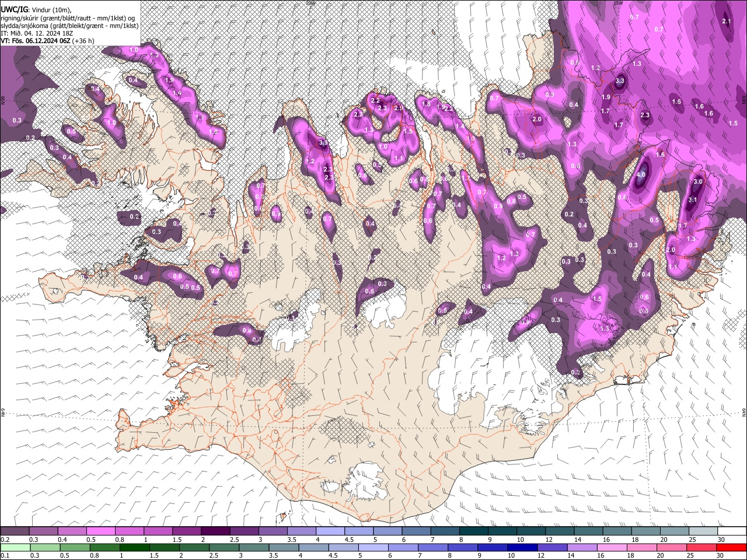The image size is (747, 560).
Task: Select upper-scale swatch between 12 and 14
Action: pyautogui.click(x=560, y=531)
